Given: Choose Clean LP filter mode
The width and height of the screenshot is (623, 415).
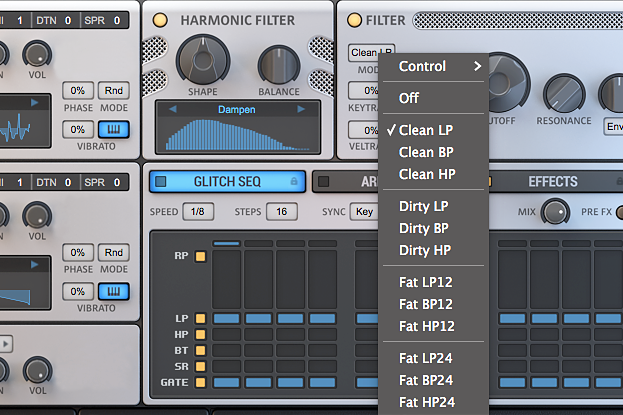Looking at the screenshot, I should (433, 130).
